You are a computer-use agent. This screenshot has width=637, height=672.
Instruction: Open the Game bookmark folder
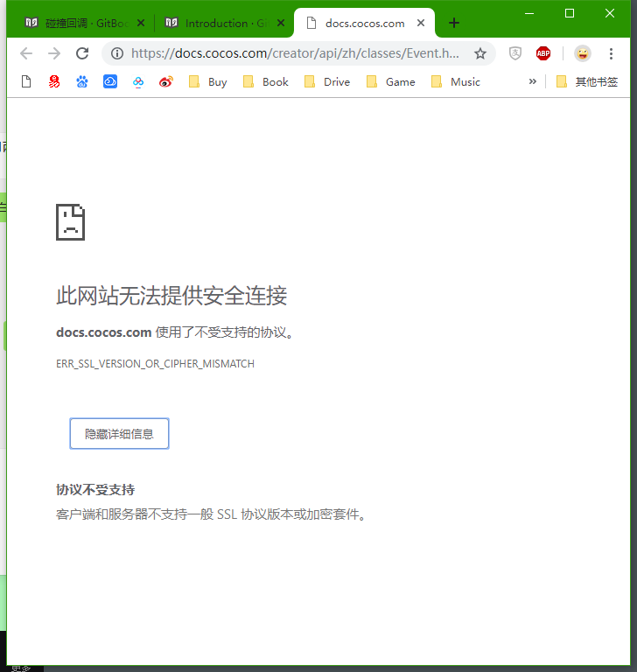(390, 81)
